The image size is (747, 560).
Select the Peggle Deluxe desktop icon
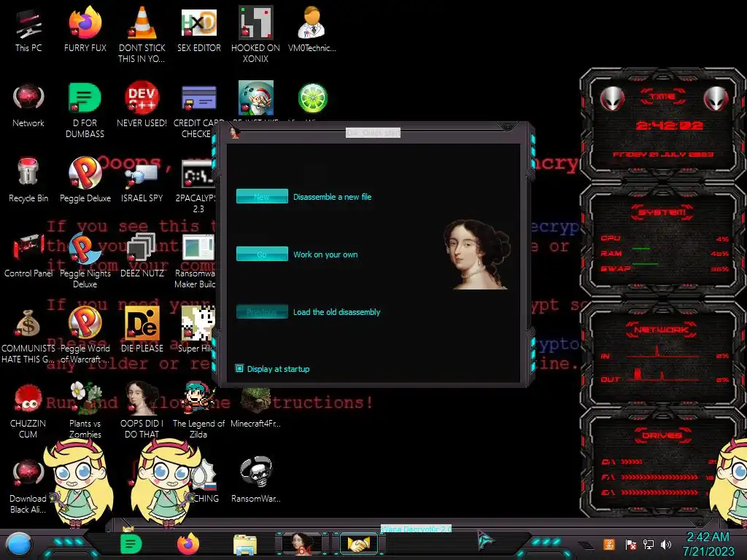point(85,180)
